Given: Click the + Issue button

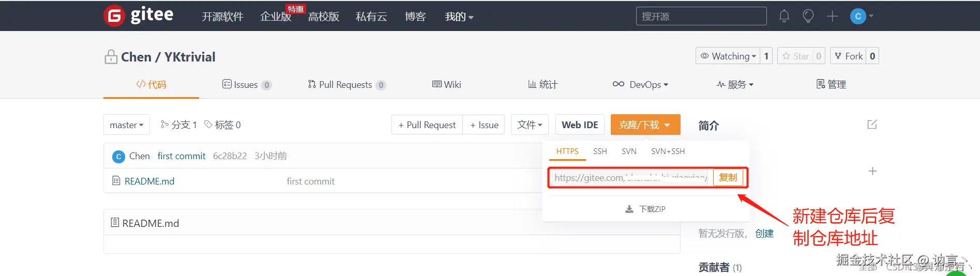Looking at the screenshot, I should tap(484, 125).
